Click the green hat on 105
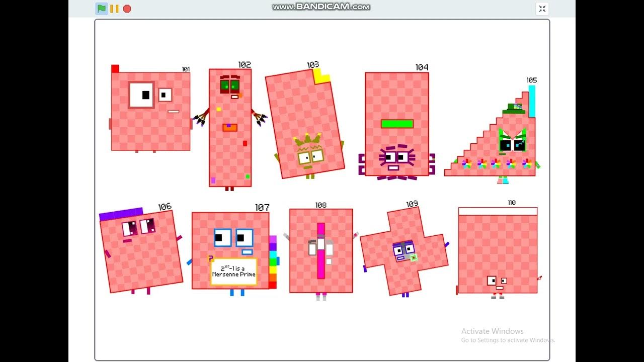 (x=514, y=109)
